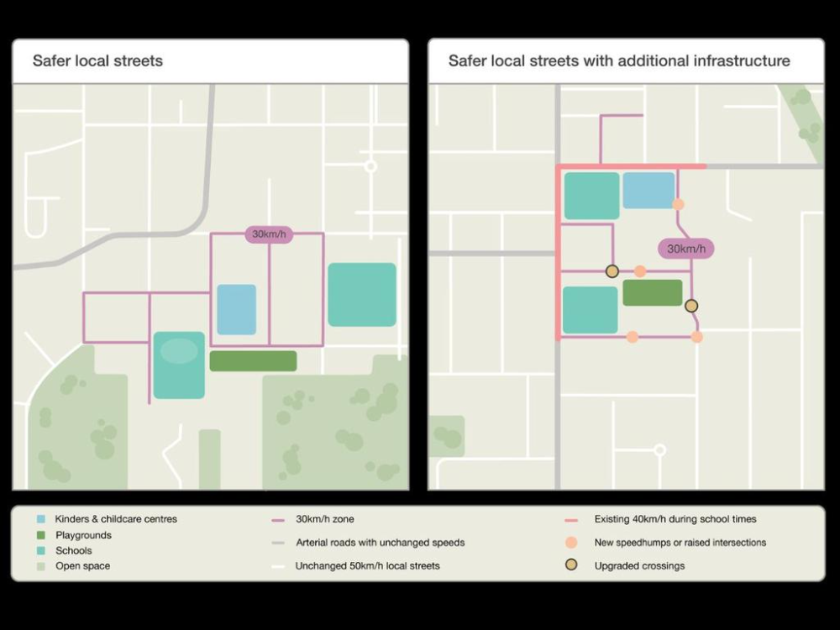The height and width of the screenshot is (630, 840).
Task: Click the Playgrounds dark green legend swatch
Action: pos(41,535)
